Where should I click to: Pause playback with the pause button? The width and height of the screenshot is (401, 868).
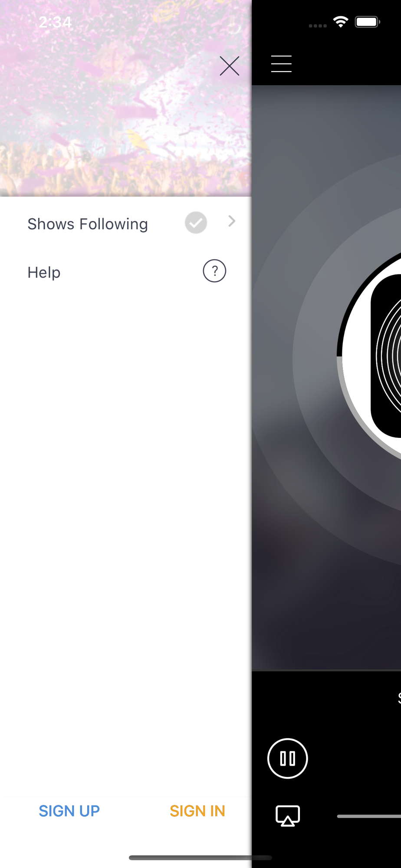pos(287,758)
